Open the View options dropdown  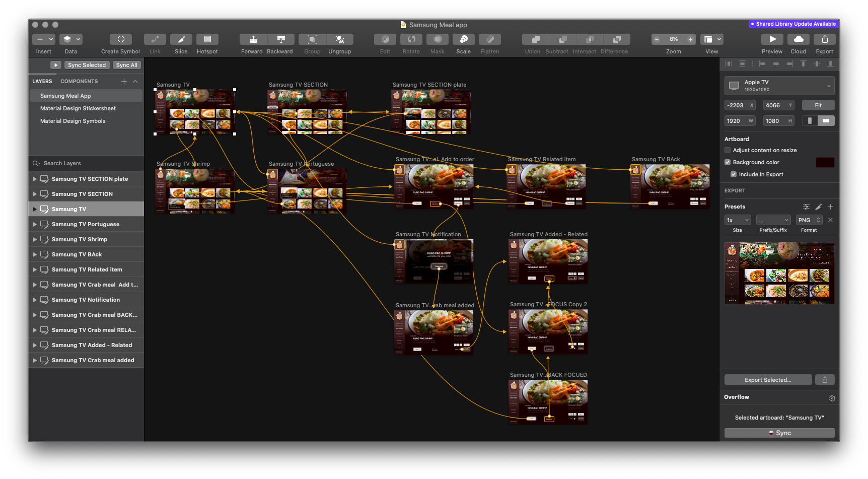click(712, 39)
